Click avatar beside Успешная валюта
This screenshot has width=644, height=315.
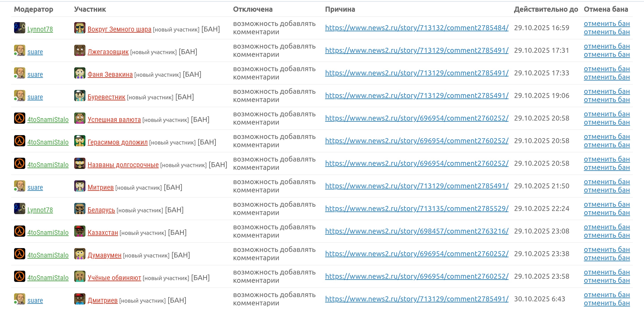click(80, 118)
